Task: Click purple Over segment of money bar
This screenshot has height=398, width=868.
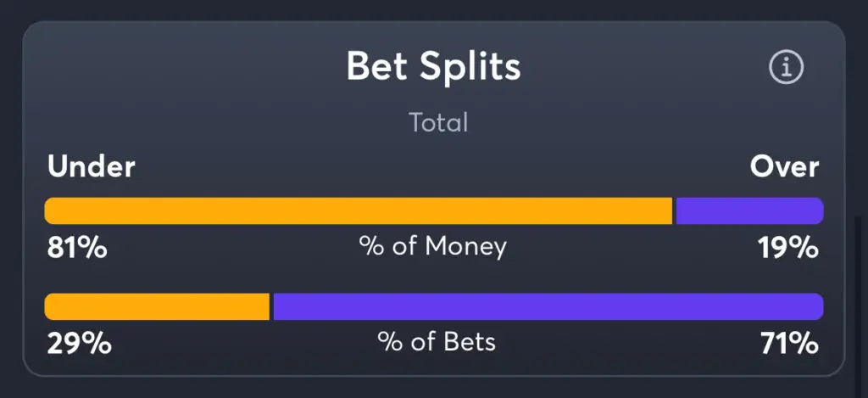Action: point(749,210)
